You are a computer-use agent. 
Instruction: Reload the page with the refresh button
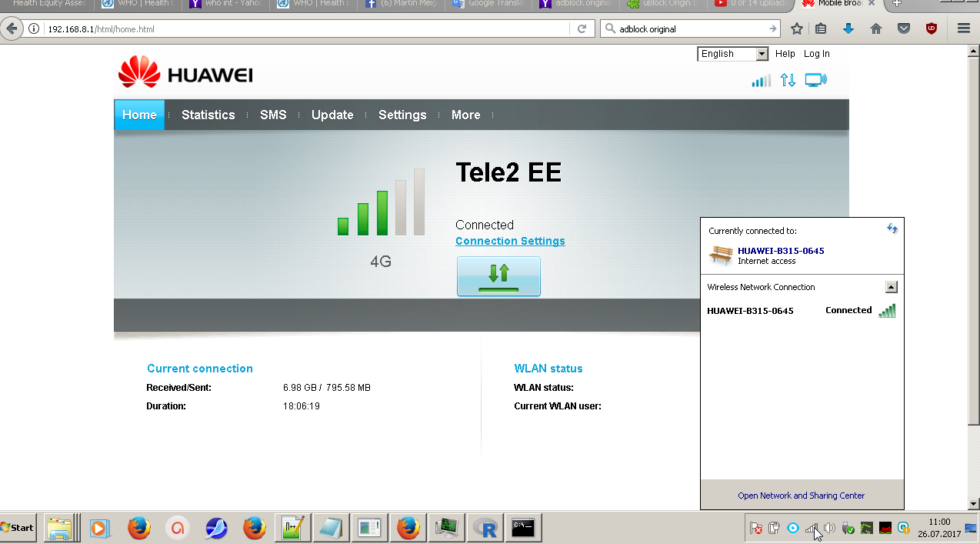pos(582,29)
